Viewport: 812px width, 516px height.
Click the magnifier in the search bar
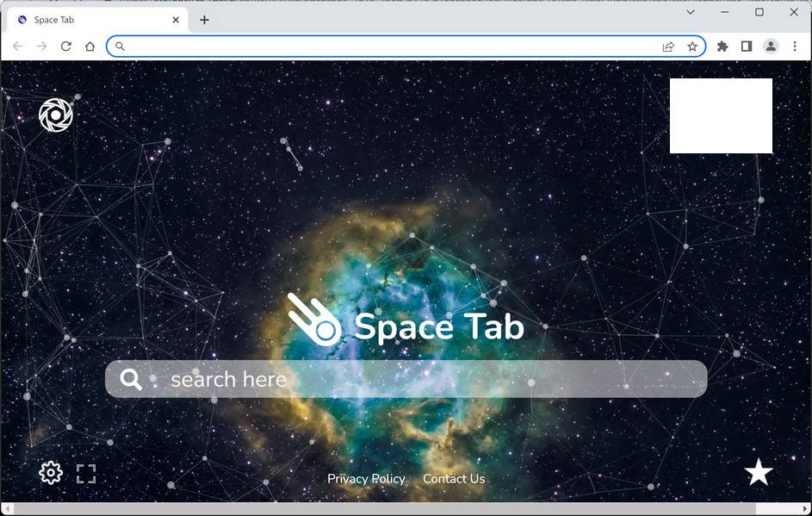pos(131,379)
